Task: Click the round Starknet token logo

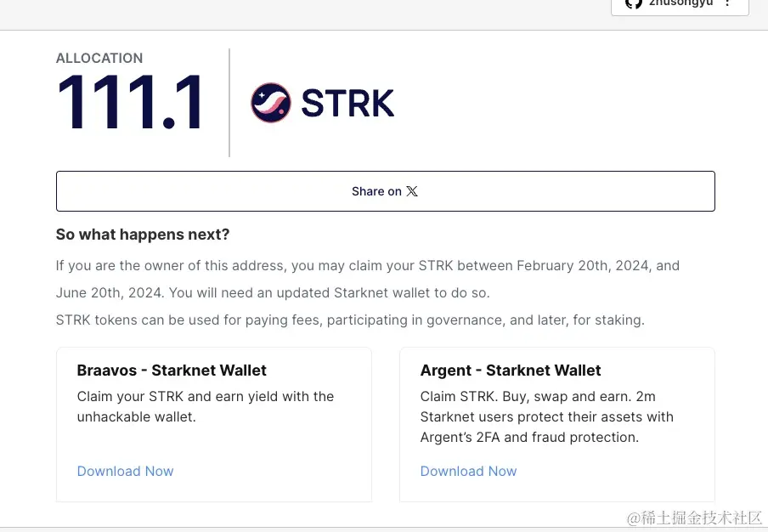Action: click(271, 102)
